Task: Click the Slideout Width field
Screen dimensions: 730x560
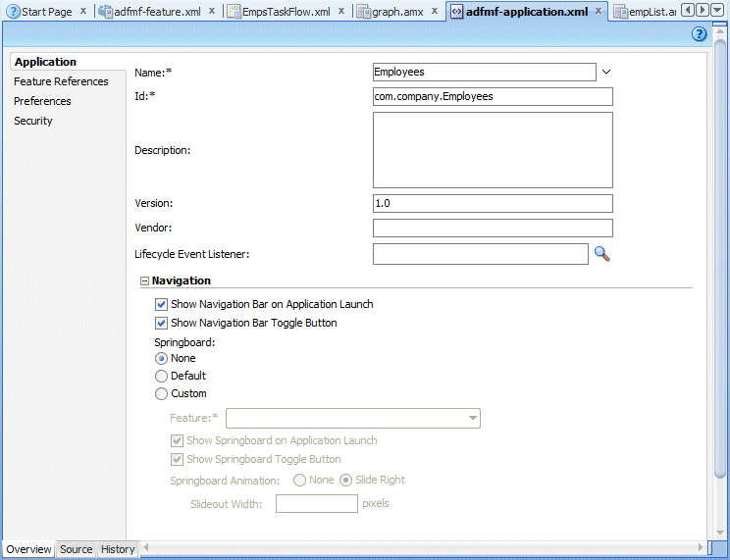Action: click(x=317, y=504)
